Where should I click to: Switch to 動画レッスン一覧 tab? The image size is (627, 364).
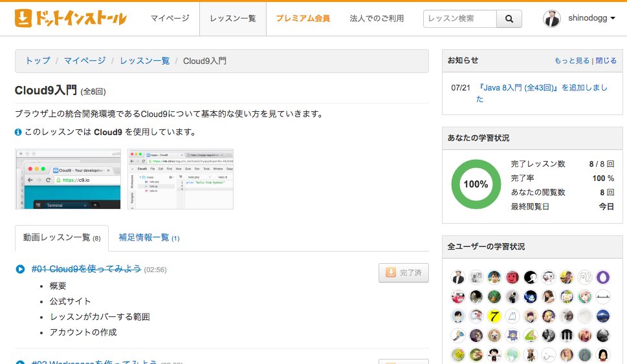pos(61,238)
